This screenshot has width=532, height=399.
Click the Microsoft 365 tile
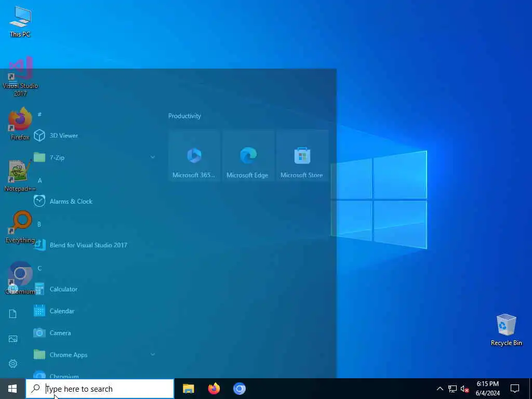tap(194, 156)
